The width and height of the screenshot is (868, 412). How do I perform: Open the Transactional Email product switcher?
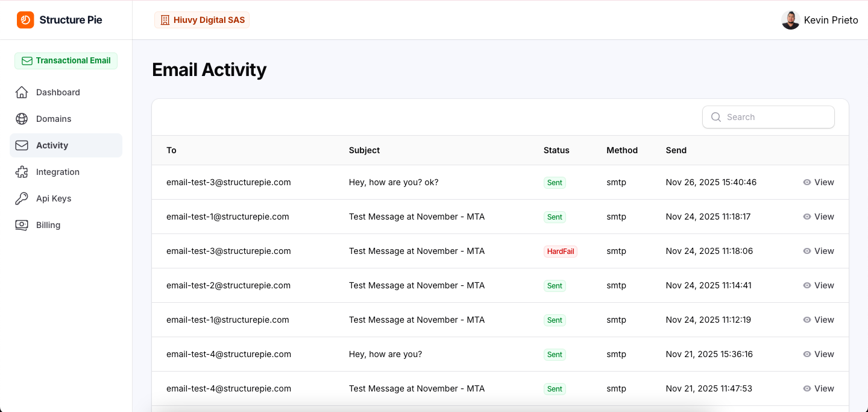(66, 61)
